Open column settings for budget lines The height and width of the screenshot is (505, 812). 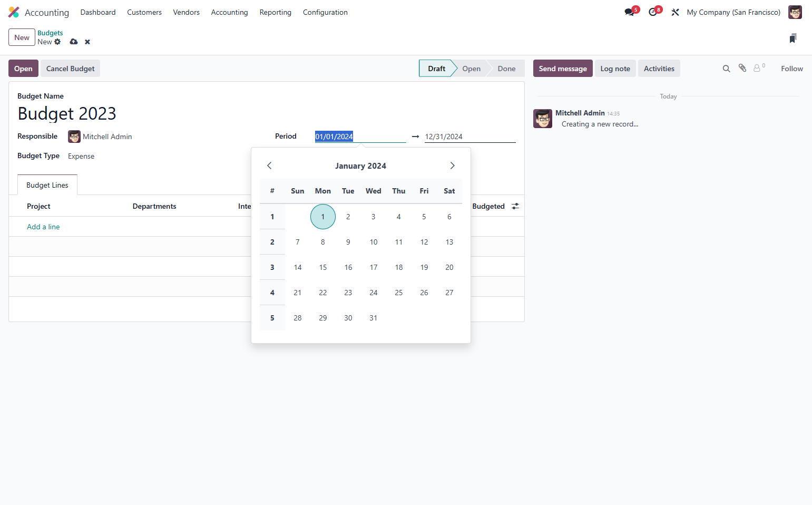[x=515, y=206]
